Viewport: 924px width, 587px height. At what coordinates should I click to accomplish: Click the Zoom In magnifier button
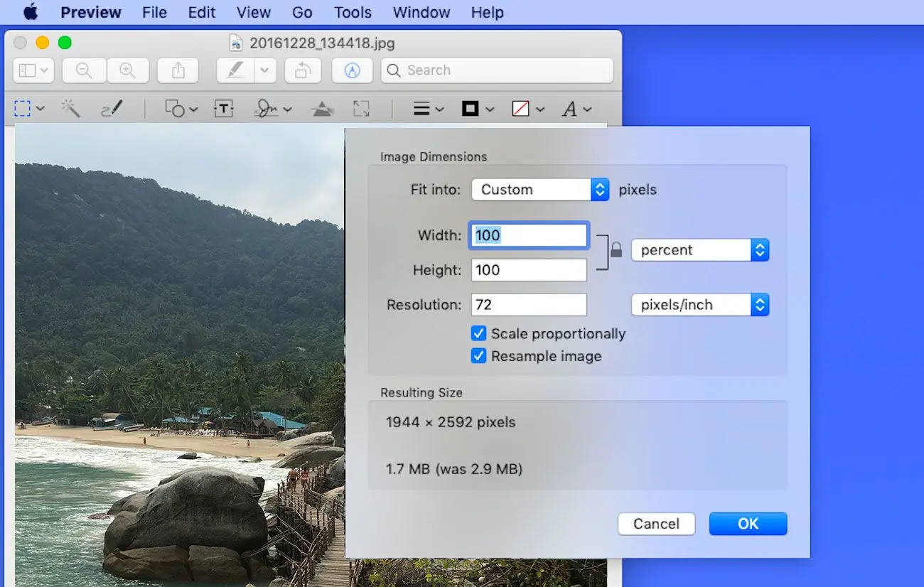[127, 70]
